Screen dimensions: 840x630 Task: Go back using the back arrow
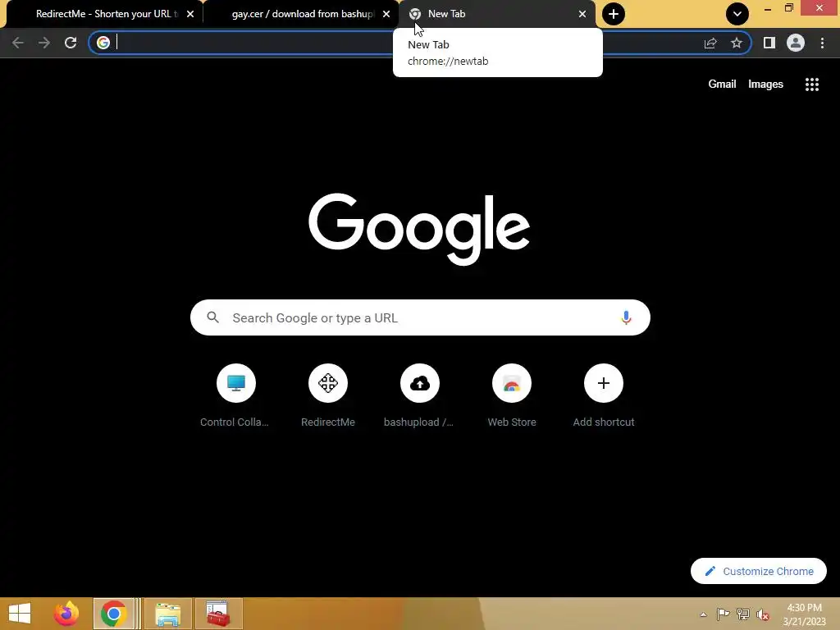click(x=18, y=43)
